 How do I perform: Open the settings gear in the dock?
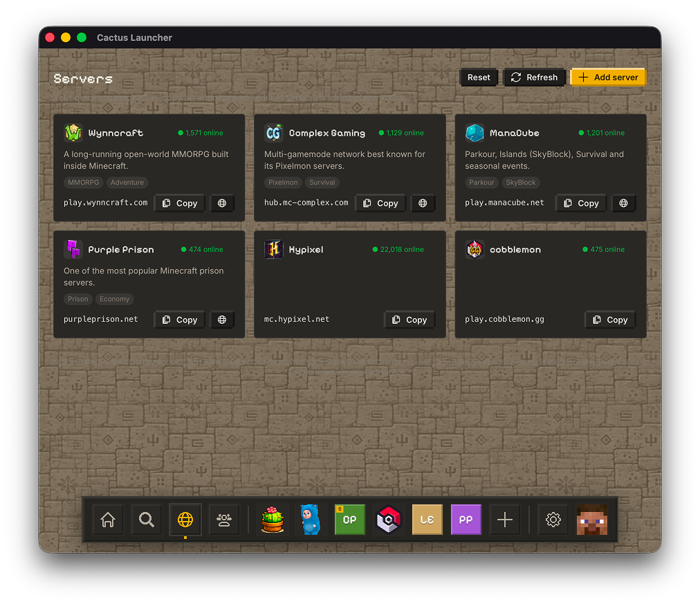point(553,519)
